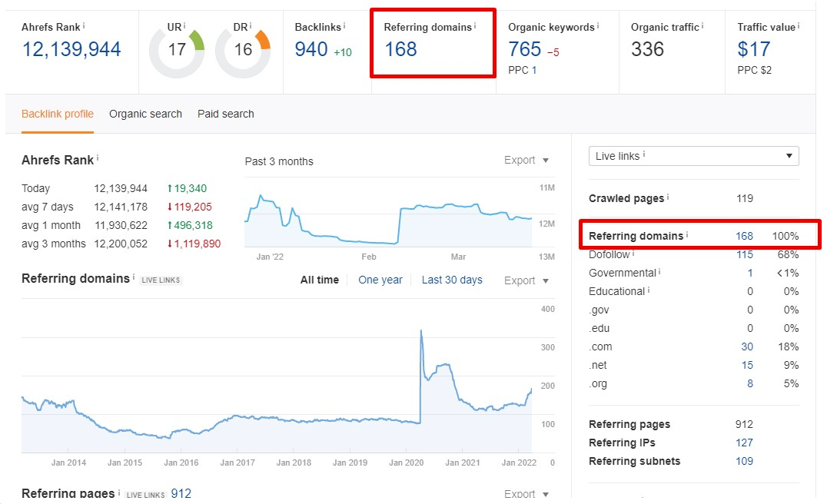Switch to the Paid search tab
827x504 pixels.
click(x=225, y=114)
